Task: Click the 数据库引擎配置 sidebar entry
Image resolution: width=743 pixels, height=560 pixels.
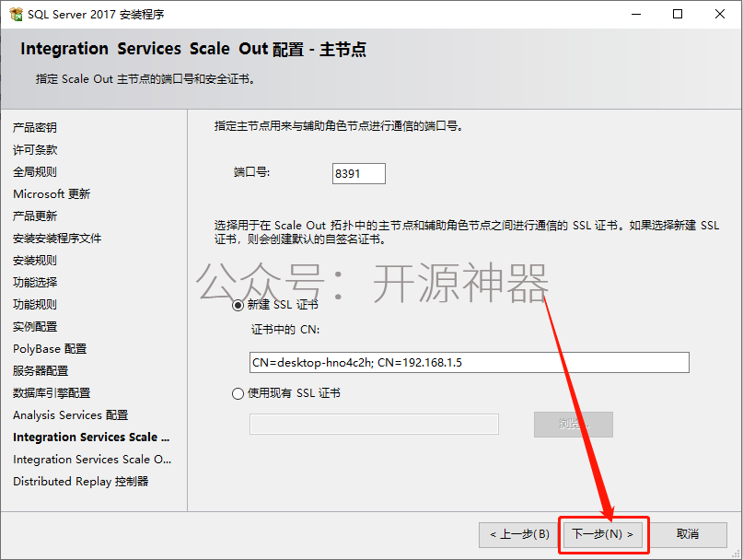Action: point(52,393)
